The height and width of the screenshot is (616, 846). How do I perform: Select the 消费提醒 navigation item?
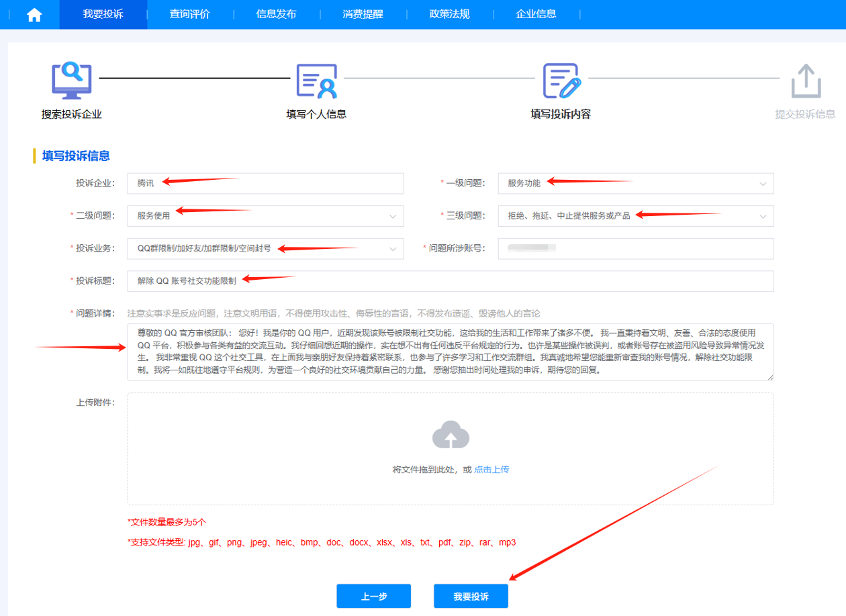click(x=363, y=13)
